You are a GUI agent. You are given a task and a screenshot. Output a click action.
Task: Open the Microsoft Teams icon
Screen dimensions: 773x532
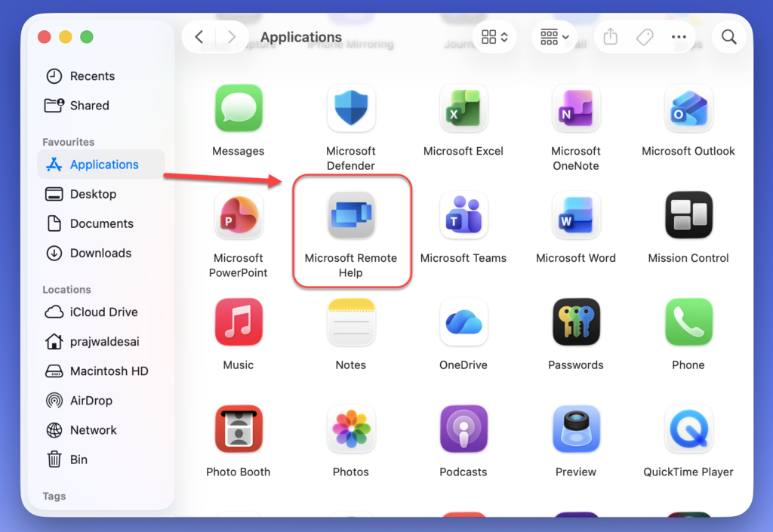tap(463, 215)
